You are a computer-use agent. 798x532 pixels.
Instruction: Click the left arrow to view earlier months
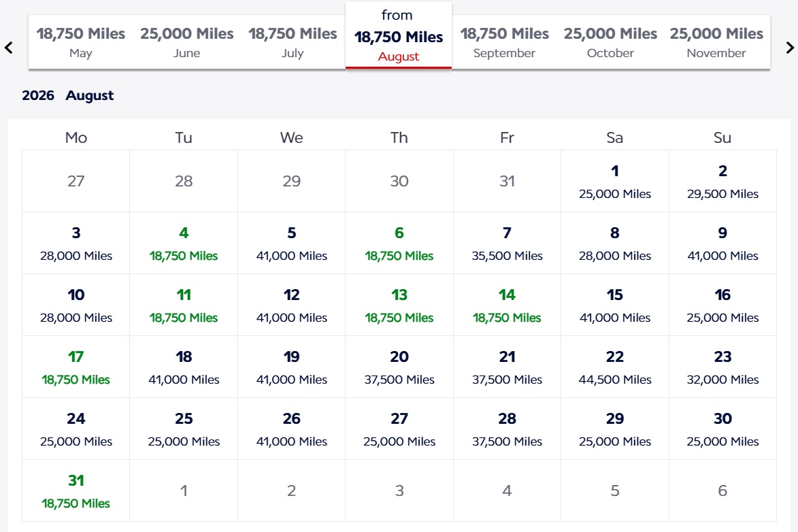pyautogui.click(x=9, y=48)
